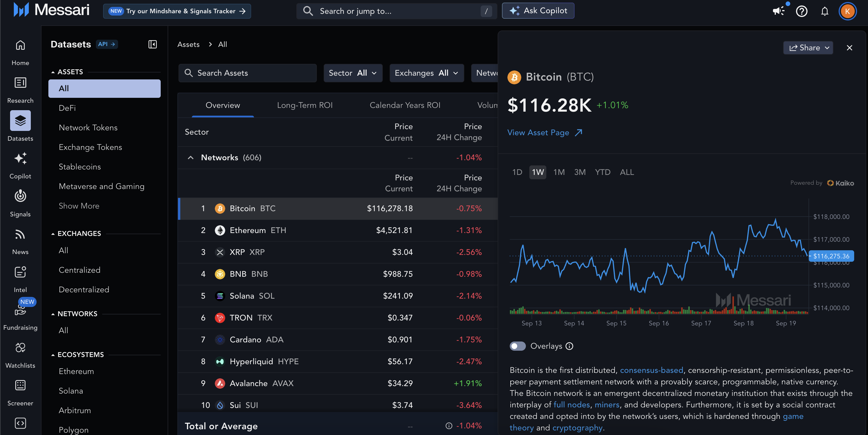Switch to the Calendar Years ROI tab

coord(405,105)
